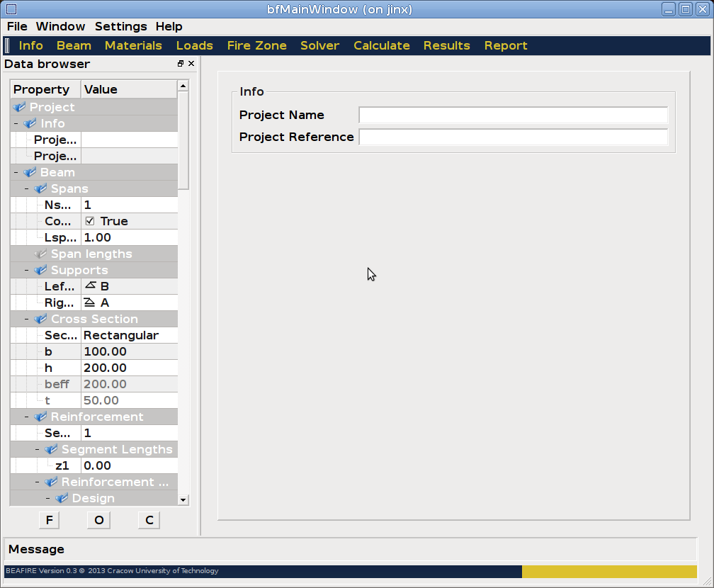Collapse the Info tree node
This screenshot has width=714, height=588.
click(16, 123)
